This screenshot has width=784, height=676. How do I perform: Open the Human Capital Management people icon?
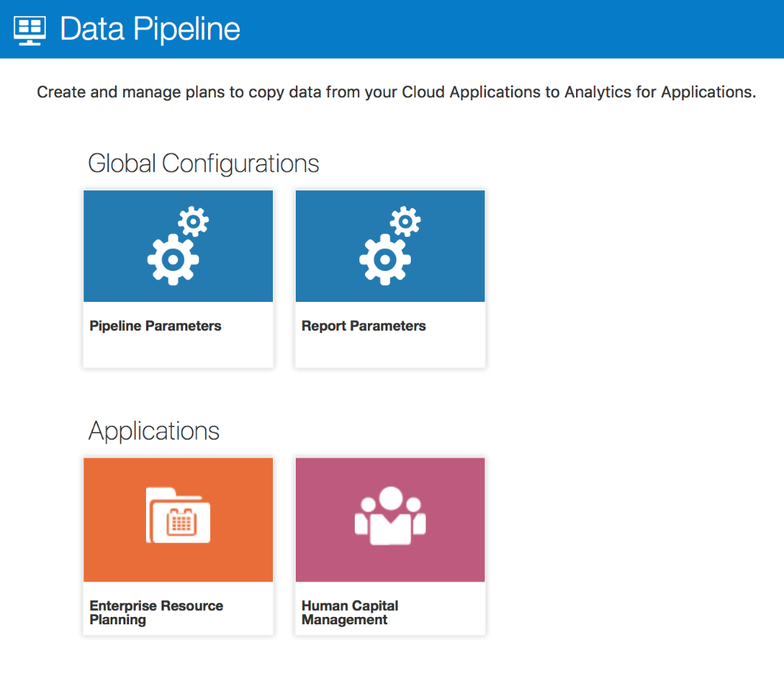click(x=390, y=516)
